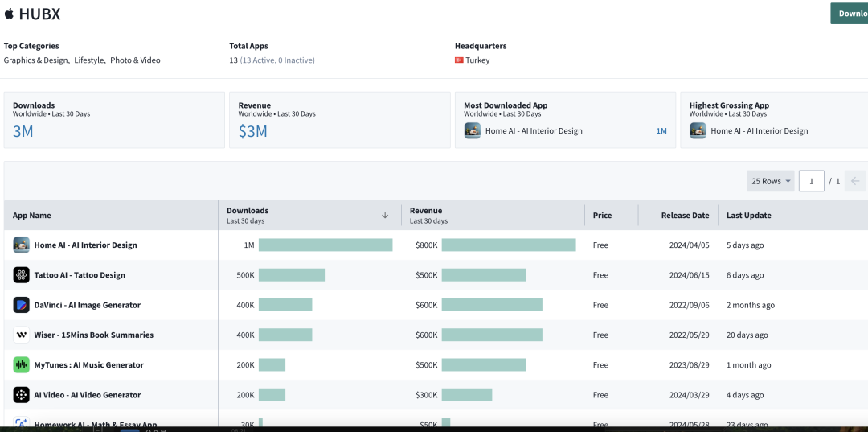The width and height of the screenshot is (868, 432).
Task: Click the Most Downloaded App card icon
Action: [x=473, y=130]
